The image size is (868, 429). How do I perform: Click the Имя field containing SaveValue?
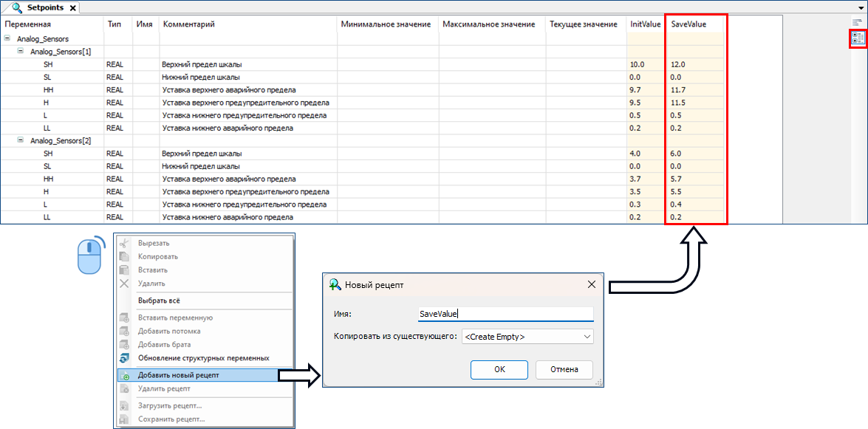click(505, 314)
